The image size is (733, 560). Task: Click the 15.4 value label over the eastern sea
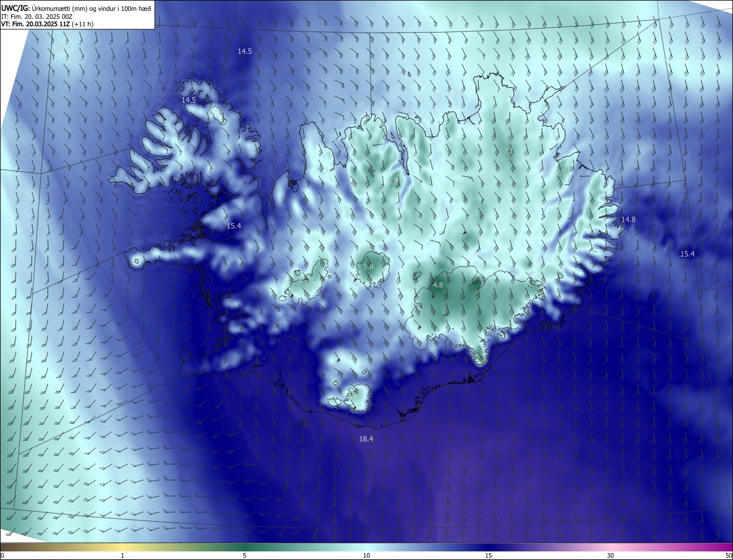pyautogui.click(x=687, y=254)
